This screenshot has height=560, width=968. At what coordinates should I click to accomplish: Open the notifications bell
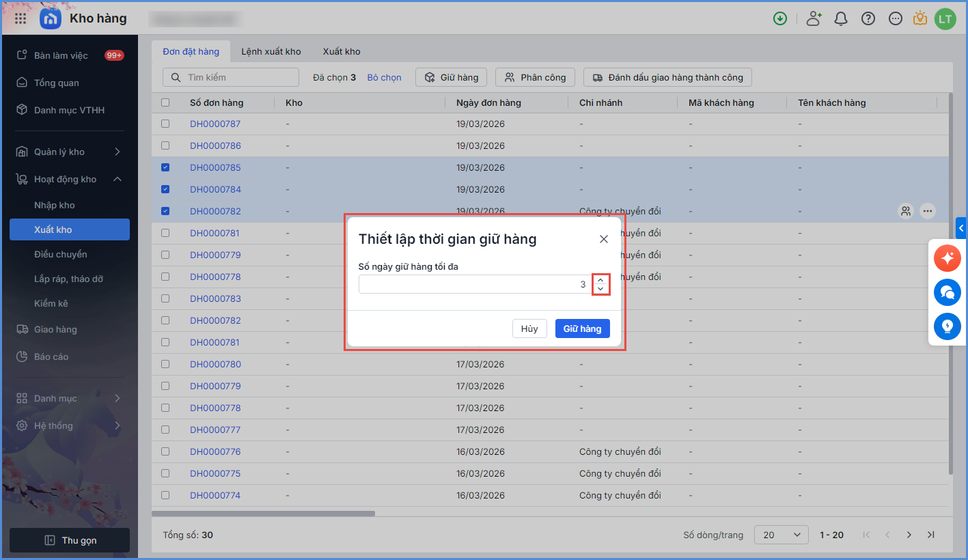[x=841, y=18]
